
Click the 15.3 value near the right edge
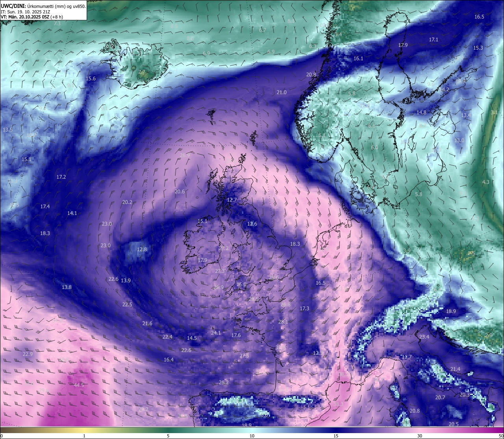(x=478, y=48)
